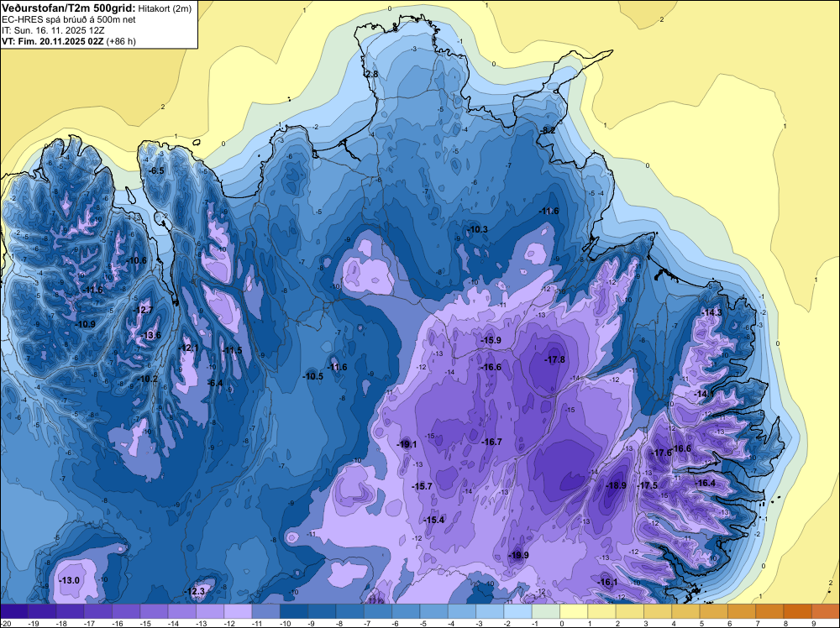Select the -15.7 temperature label

pos(422,486)
